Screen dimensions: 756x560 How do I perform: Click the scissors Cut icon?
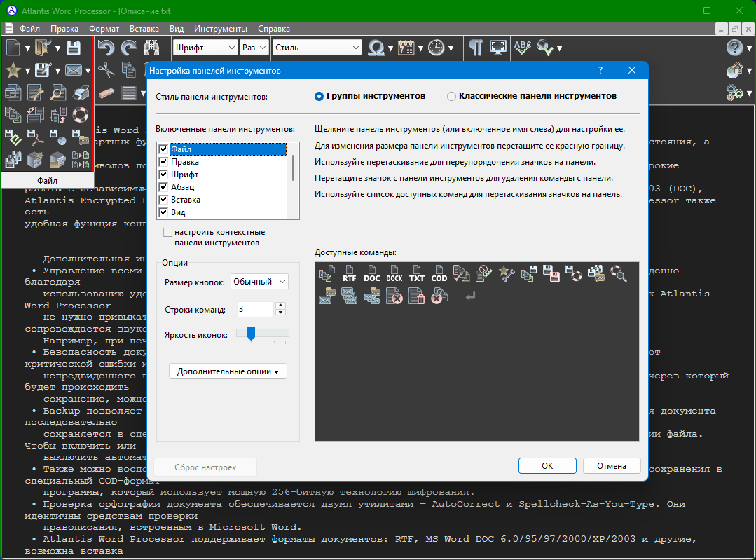click(x=106, y=70)
